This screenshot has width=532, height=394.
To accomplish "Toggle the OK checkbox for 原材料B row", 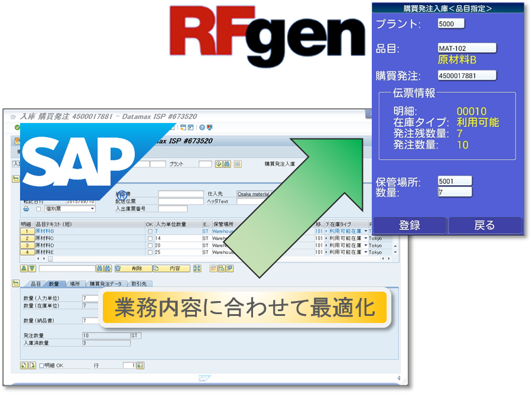I will pyautogui.click(x=150, y=231).
